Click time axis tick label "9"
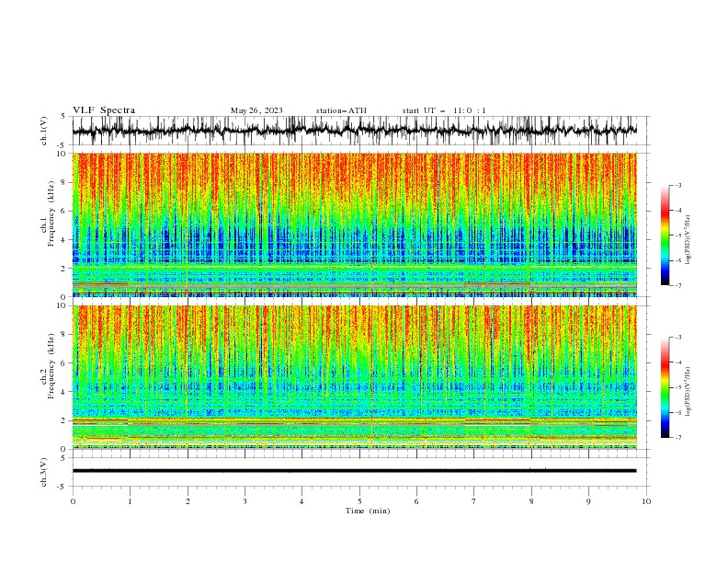The image size is (728, 563). click(x=588, y=501)
